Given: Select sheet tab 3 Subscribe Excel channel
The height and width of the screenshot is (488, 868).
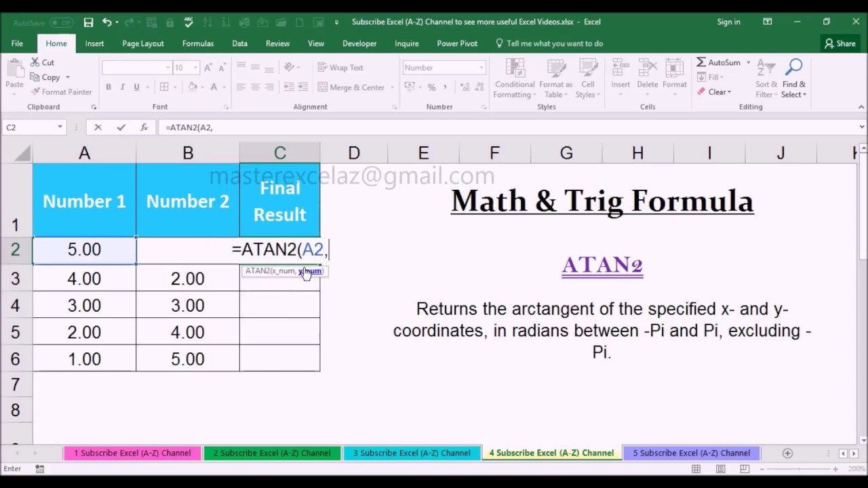Looking at the screenshot, I should 412,453.
